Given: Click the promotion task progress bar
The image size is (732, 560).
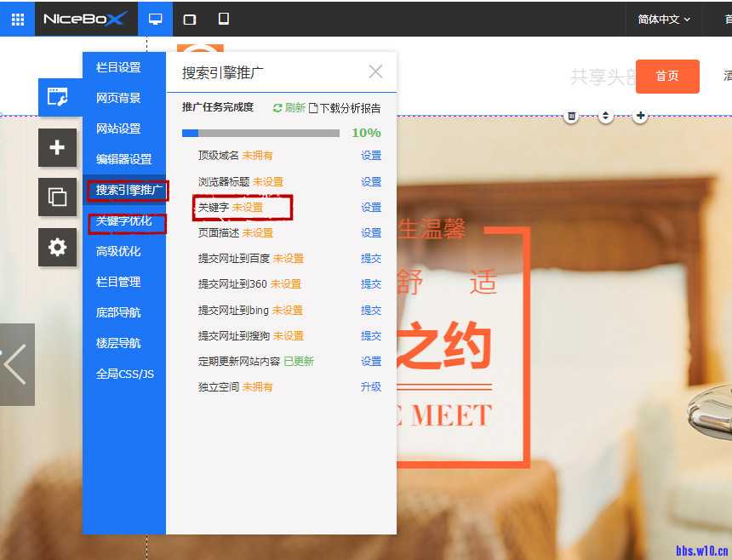Looking at the screenshot, I should [260, 133].
